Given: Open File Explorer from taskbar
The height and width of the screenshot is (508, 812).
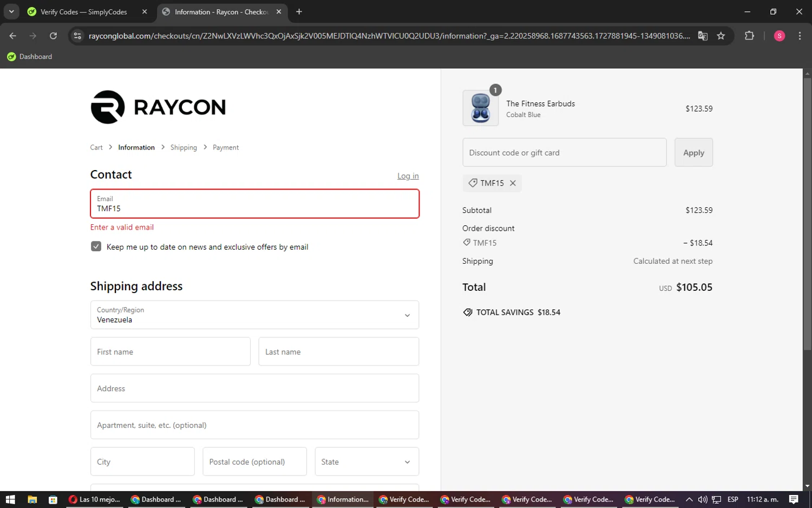Looking at the screenshot, I should (x=32, y=499).
